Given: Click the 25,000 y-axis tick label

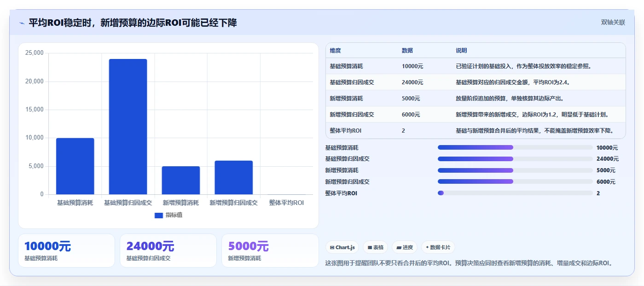Looking at the screenshot, I should coord(35,53).
